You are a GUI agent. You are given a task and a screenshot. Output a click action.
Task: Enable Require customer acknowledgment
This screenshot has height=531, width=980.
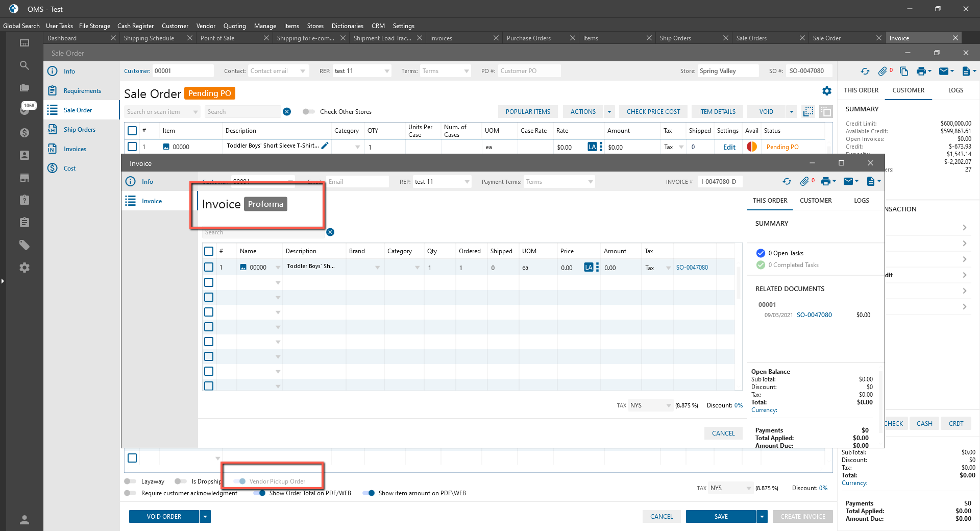tap(130, 493)
